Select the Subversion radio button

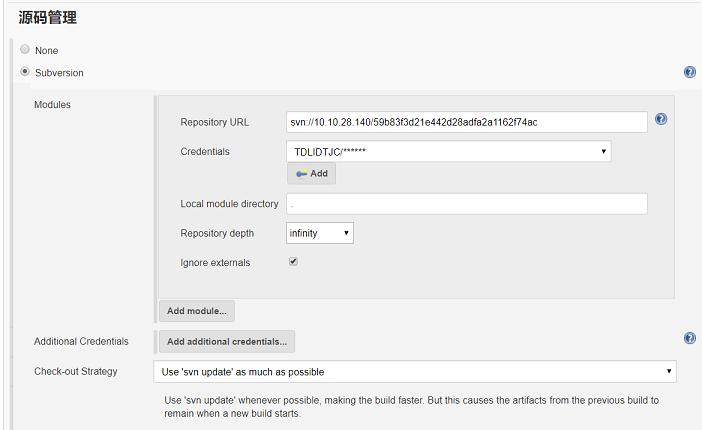(25, 72)
